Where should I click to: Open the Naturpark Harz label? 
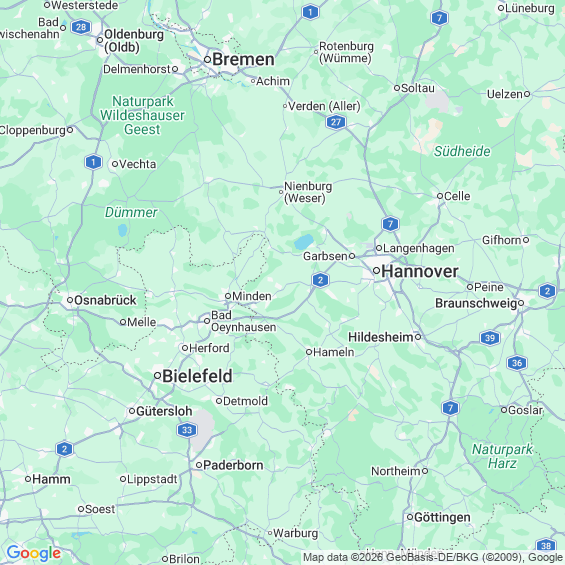tap(502, 456)
